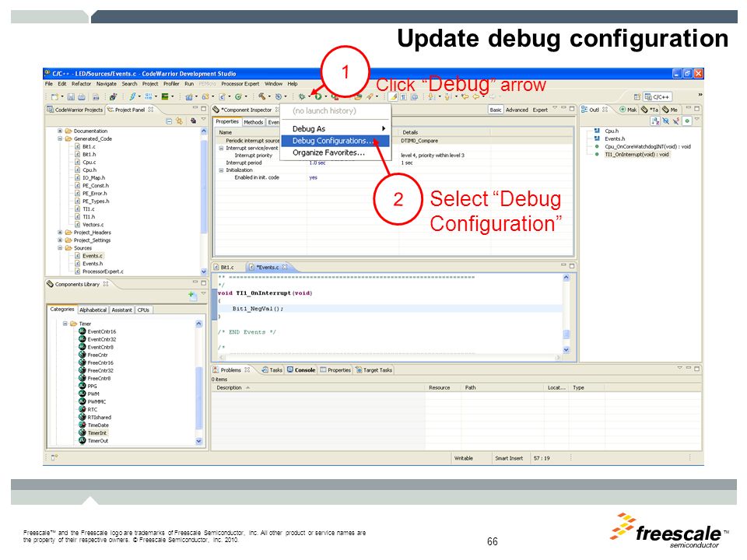
Task: Switch to the Methods tab
Action: (x=254, y=122)
